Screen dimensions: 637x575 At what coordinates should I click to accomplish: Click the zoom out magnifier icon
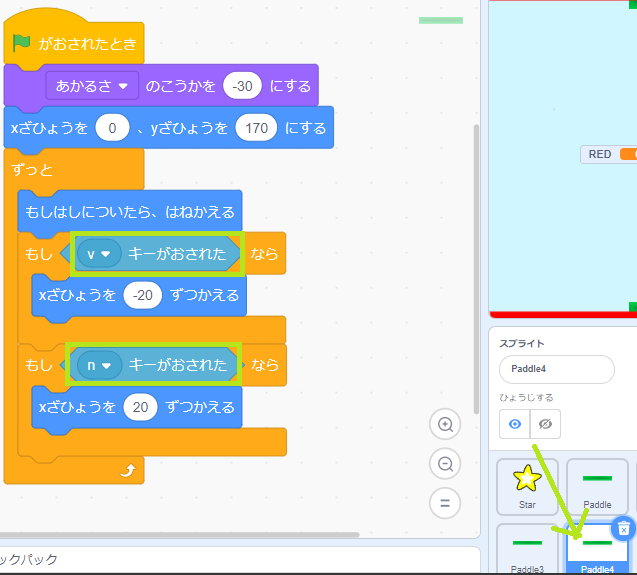(445, 464)
